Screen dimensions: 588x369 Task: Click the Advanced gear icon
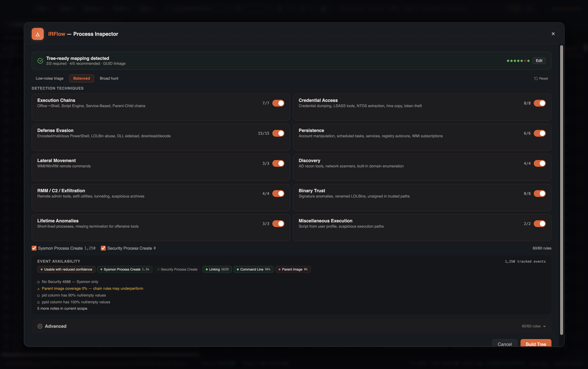[40, 326]
